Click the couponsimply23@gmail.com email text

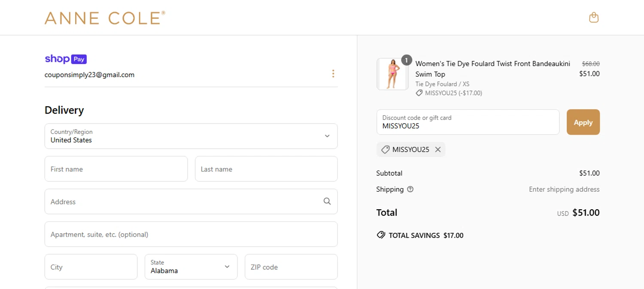coord(89,75)
